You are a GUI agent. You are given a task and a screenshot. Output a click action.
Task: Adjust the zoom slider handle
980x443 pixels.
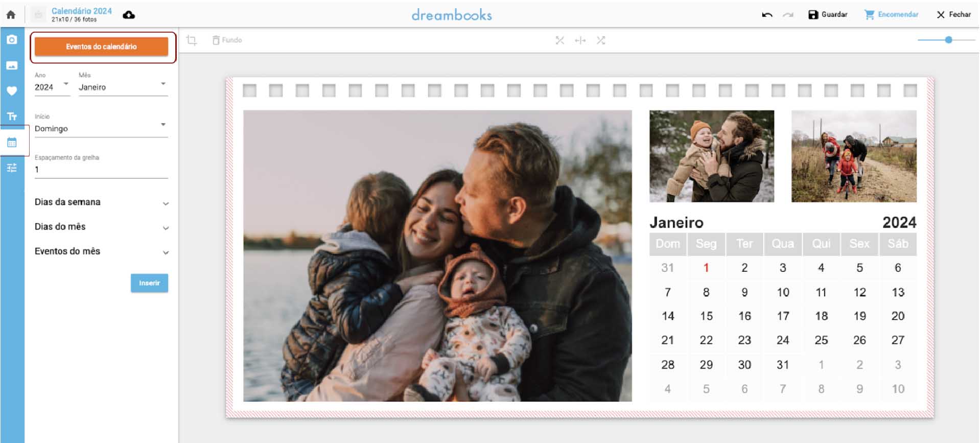pos(948,40)
